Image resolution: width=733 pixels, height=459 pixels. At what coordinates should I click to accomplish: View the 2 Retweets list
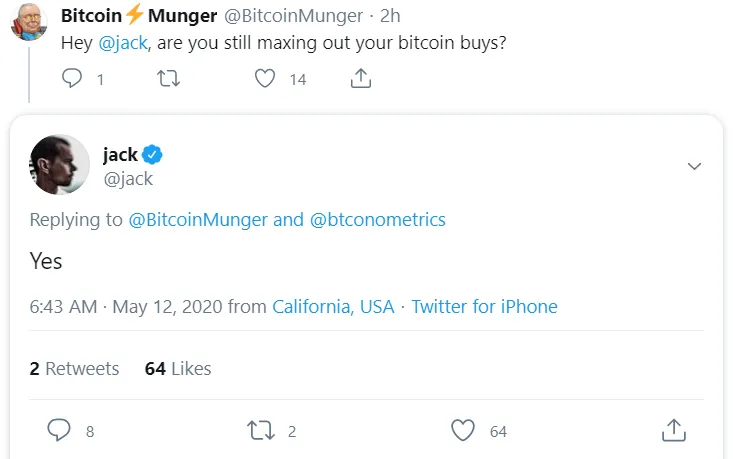coord(74,369)
